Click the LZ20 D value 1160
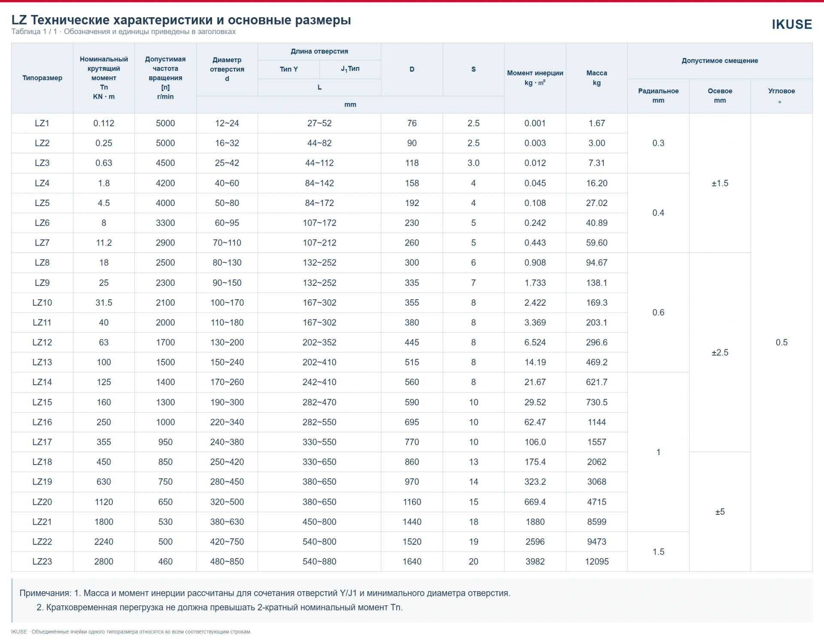The height and width of the screenshot is (644, 824). point(412,502)
